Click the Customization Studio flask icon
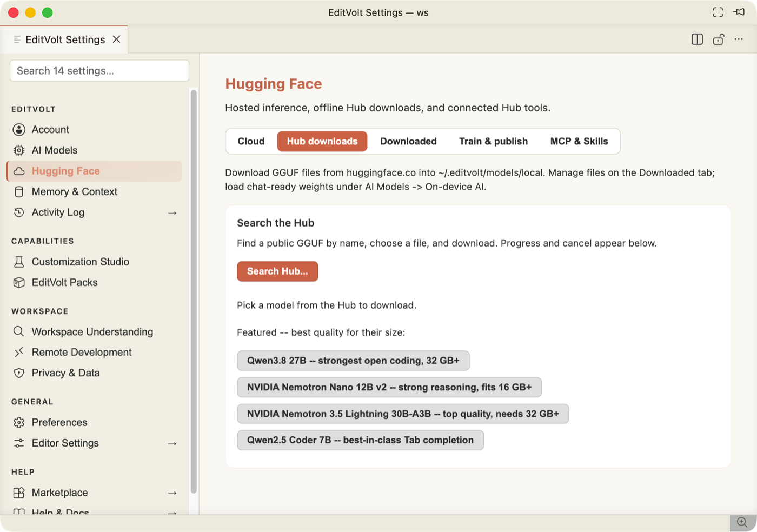Screen dimensions: 757x532 19,262
